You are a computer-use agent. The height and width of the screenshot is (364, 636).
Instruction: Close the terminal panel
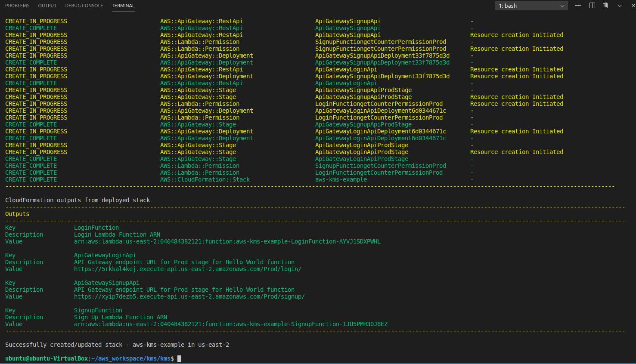[x=633, y=6]
